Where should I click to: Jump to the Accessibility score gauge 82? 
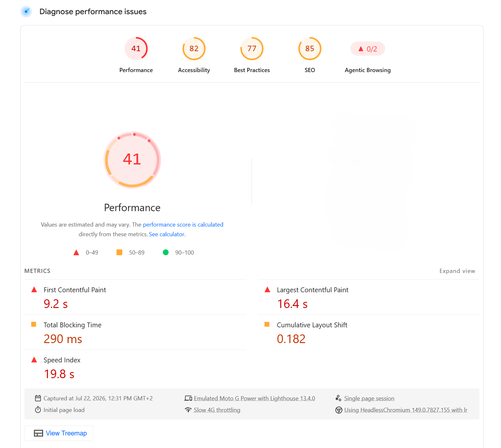[194, 49]
